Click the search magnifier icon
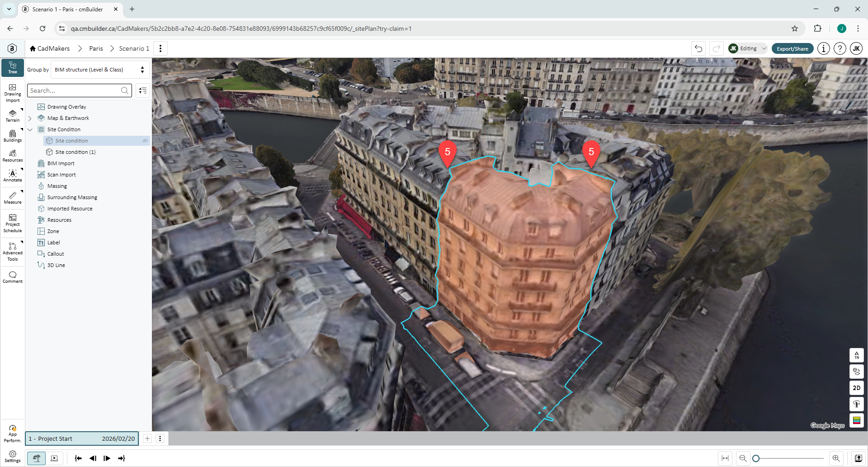This screenshot has width=868, height=467. (x=125, y=91)
